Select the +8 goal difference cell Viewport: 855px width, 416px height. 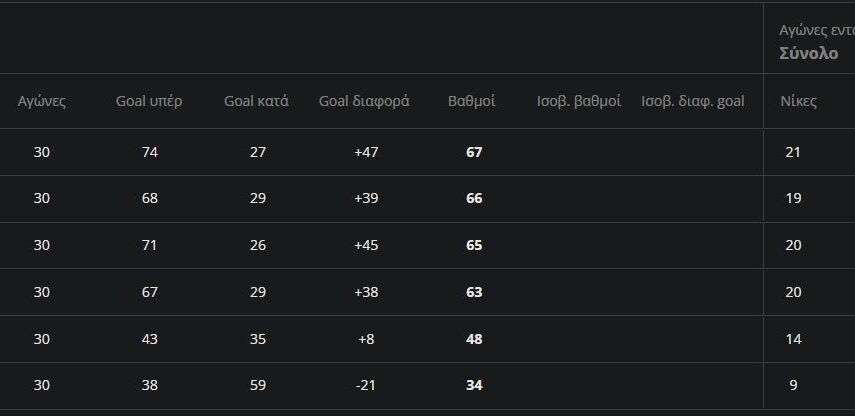pyautogui.click(x=365, y=339)
